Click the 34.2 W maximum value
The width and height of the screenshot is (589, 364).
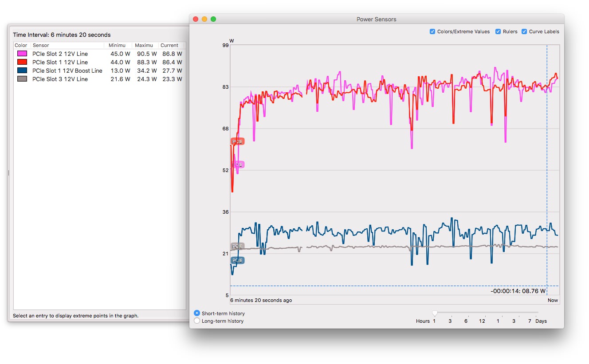[x=147, y=70]
